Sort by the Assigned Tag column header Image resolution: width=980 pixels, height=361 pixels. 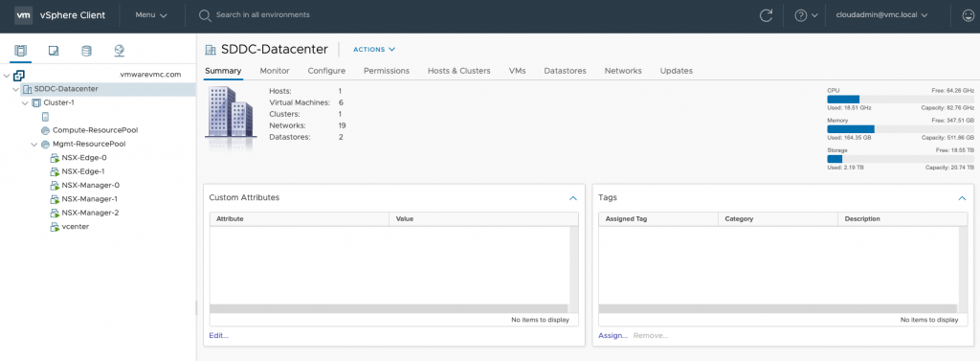click(x=658, y=219)
